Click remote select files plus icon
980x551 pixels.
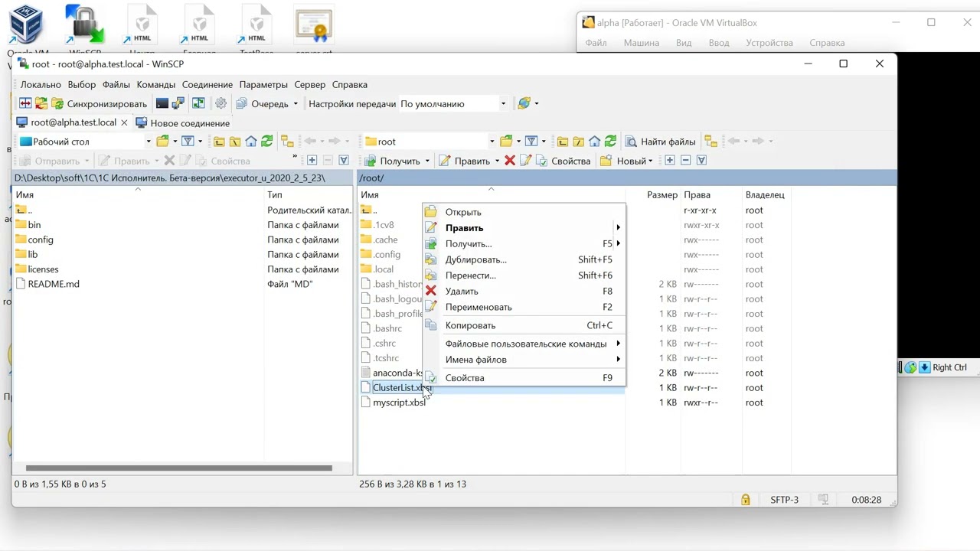(x=670, y=160)
